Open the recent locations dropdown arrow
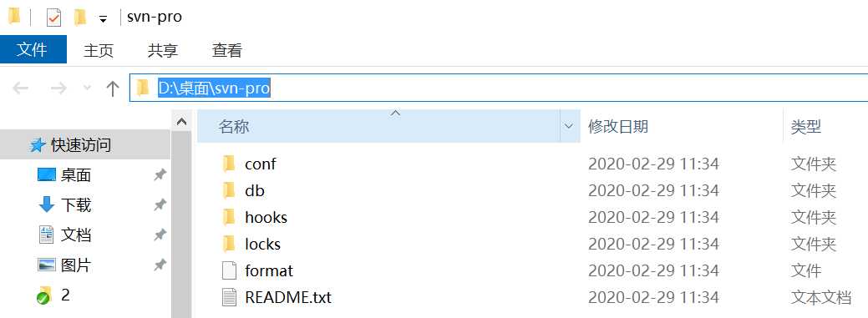 click(87, 88)
